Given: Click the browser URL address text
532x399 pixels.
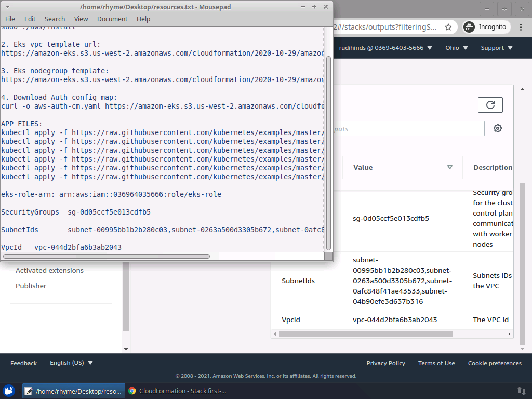Looking at the screenshot, I should pos(385,27).
